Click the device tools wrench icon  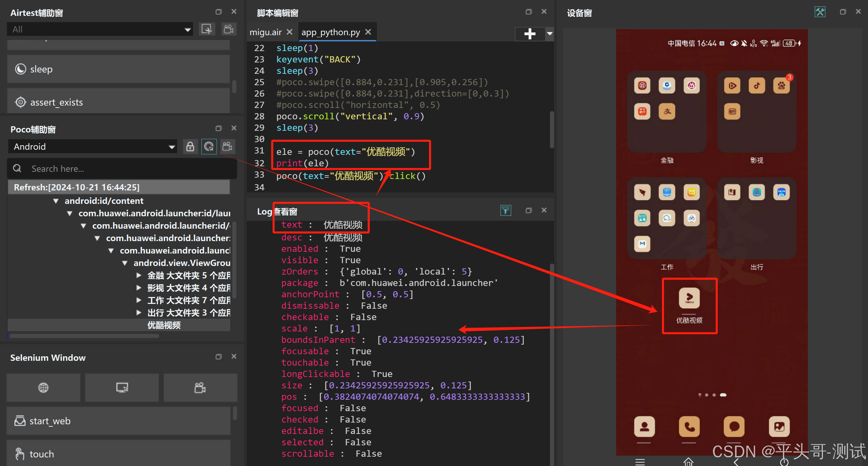[820, 12]
